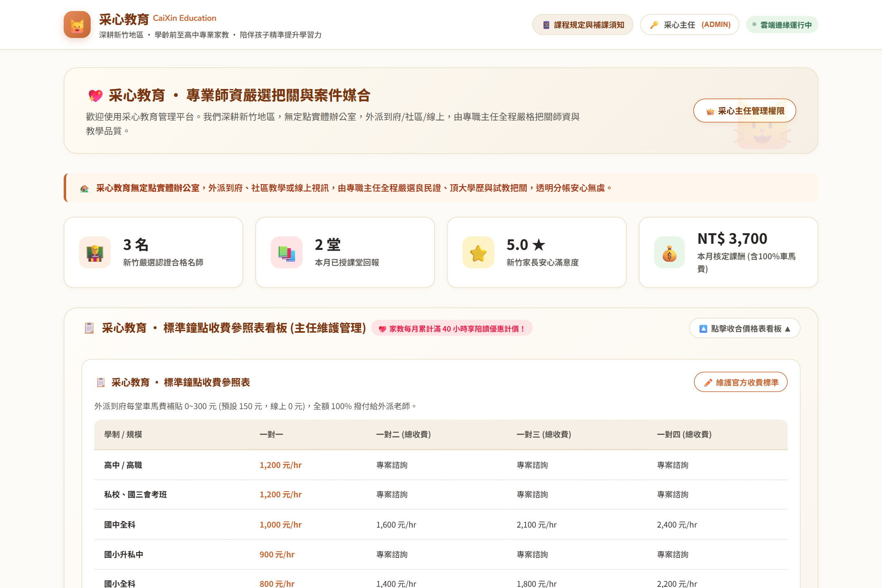Click the 采心主任 (ADMIN) account button
Viewport: 882px width, 588px height.
(690, 25)
